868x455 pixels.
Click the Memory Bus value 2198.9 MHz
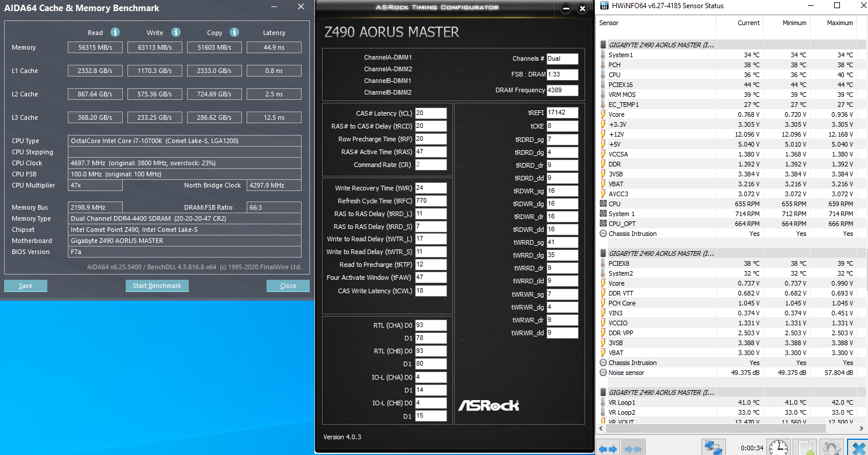tap(95, 207)
